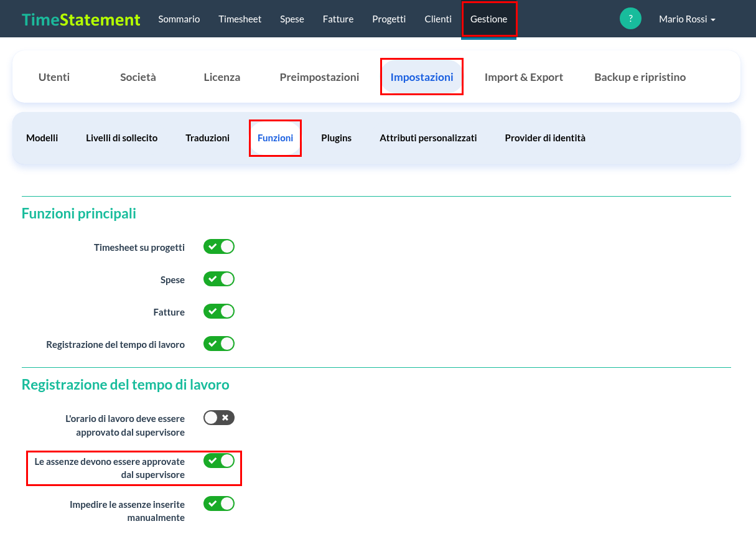The image size is (756, 534).
Task: Select the Livelli di sollecito sub-tab
Action: point(122,138)
